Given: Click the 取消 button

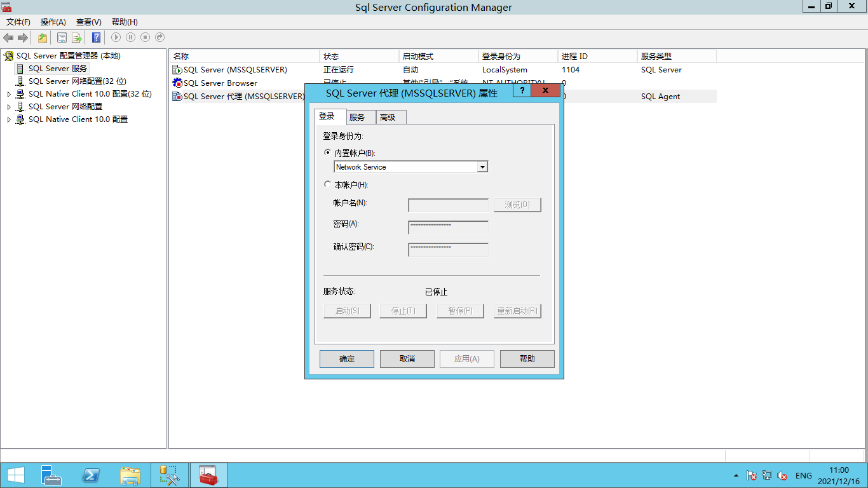Looking at the screenshot, I should tap(407, 359).
